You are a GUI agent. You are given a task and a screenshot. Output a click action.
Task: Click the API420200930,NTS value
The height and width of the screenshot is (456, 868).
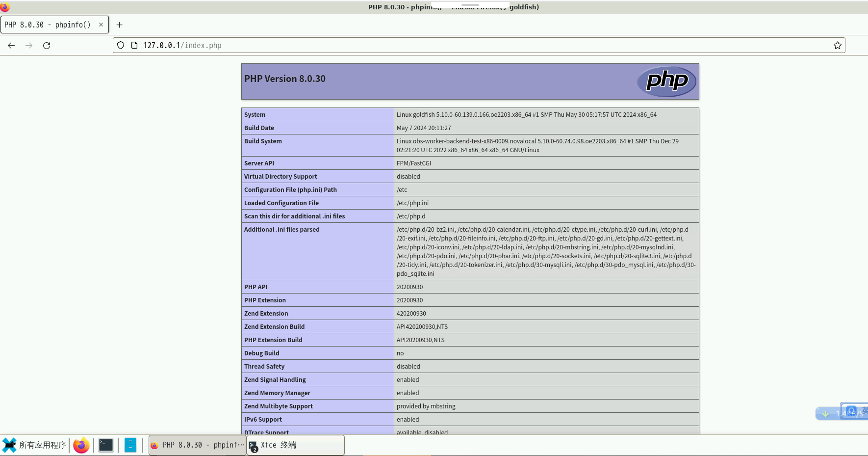click(422, 327)
